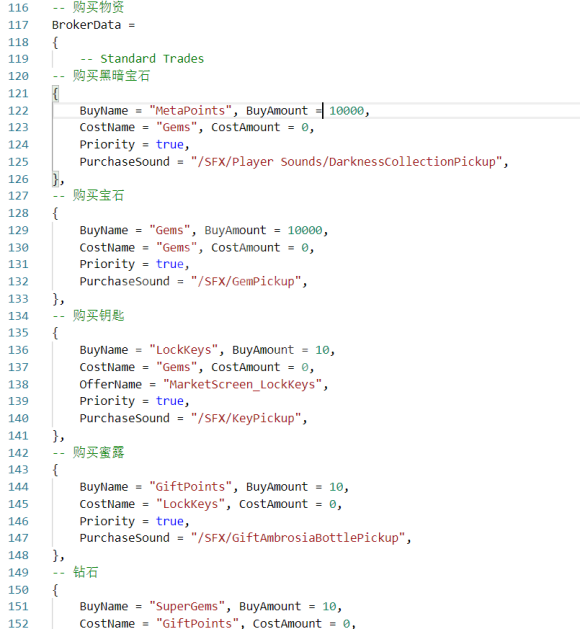Click line number 122 in the gutter
Image resolution: width=580 pixels, height=629 pixels.
(18, 111)
